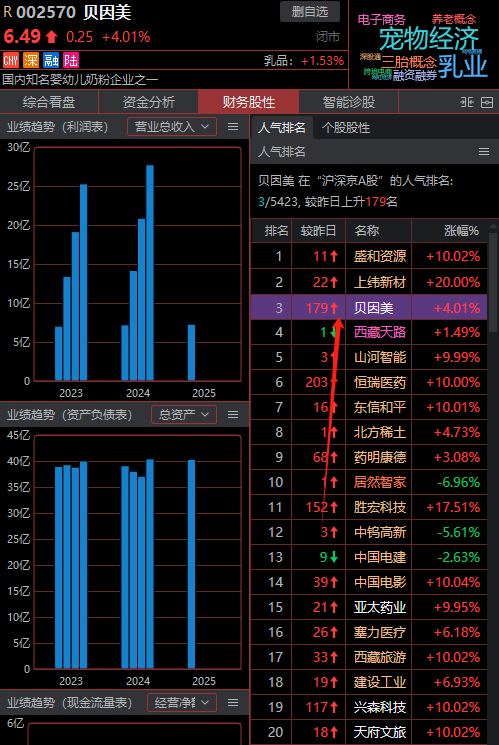Click the split-layout icon beside the tabs

click(x=467, y=102)
